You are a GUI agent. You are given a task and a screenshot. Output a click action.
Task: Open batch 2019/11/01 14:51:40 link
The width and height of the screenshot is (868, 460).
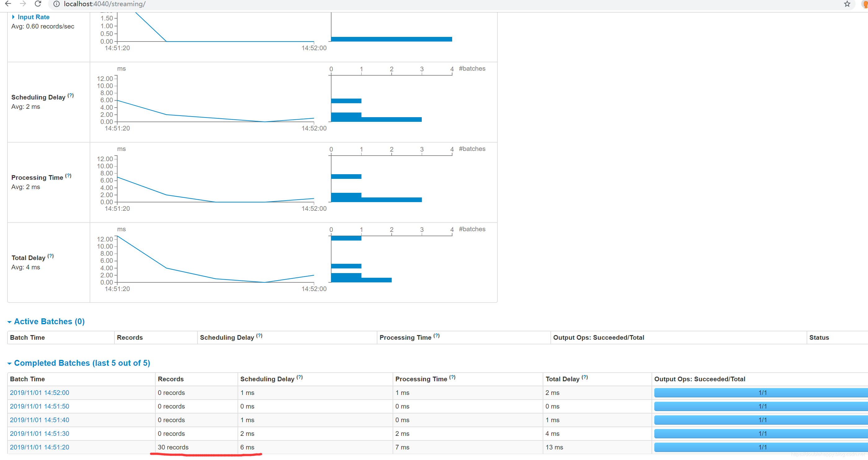[39, 420]
